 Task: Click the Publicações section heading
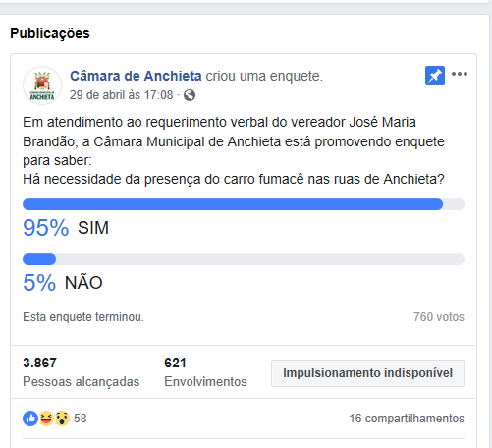pos(50,33)
